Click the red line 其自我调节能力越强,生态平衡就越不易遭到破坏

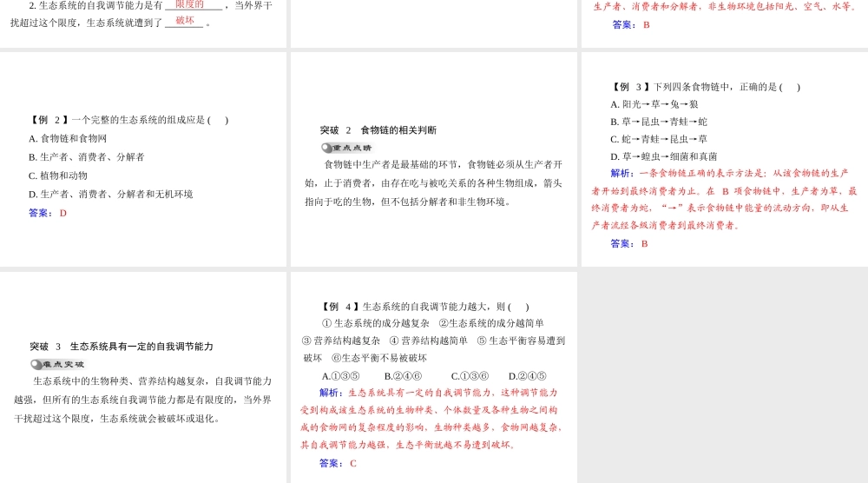click(x=407, y=445)
